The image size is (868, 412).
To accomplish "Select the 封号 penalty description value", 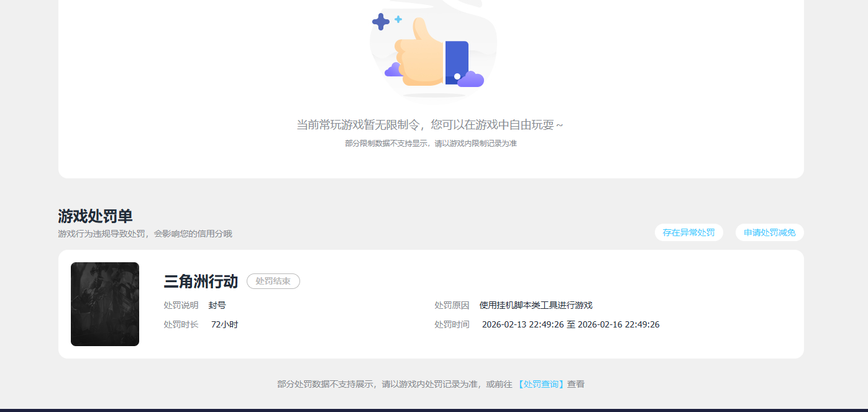I will pyautogui.click(x=217, y=305).
